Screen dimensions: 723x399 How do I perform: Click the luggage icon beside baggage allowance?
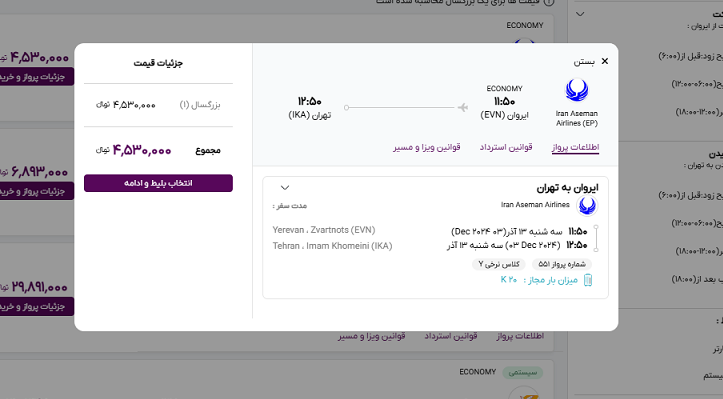pyautogui.click(x=588, y=280)
